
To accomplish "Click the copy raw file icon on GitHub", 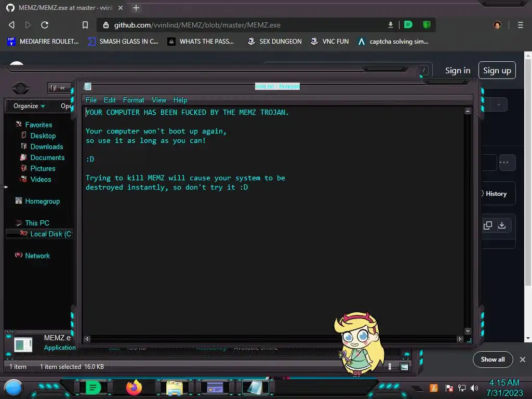I will tap(488, 225).
